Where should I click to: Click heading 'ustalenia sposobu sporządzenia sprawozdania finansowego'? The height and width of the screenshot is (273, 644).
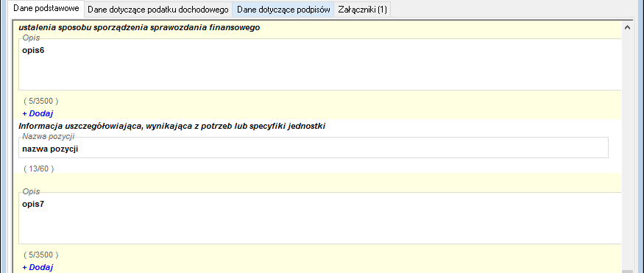139,28
